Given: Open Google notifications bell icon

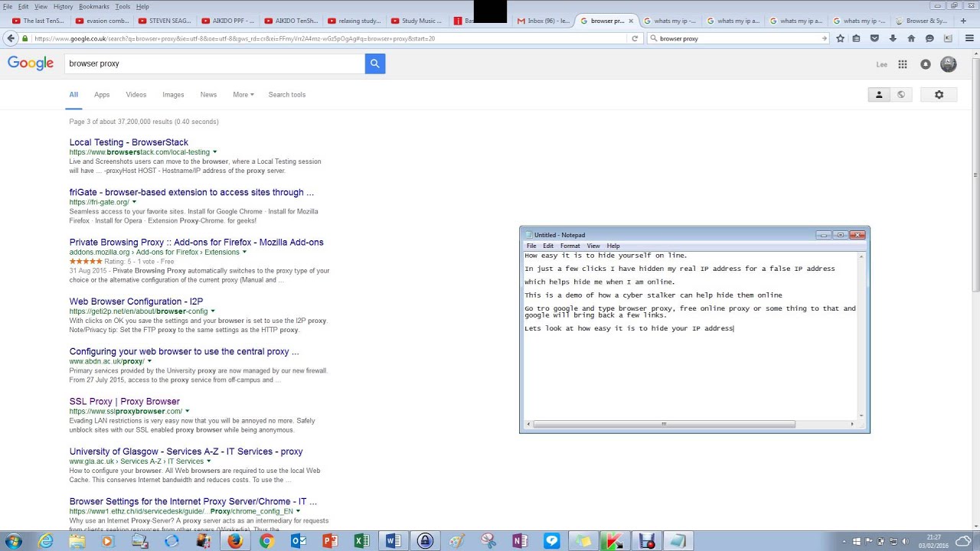Looking at the screenshot, I should pos(926,64).
